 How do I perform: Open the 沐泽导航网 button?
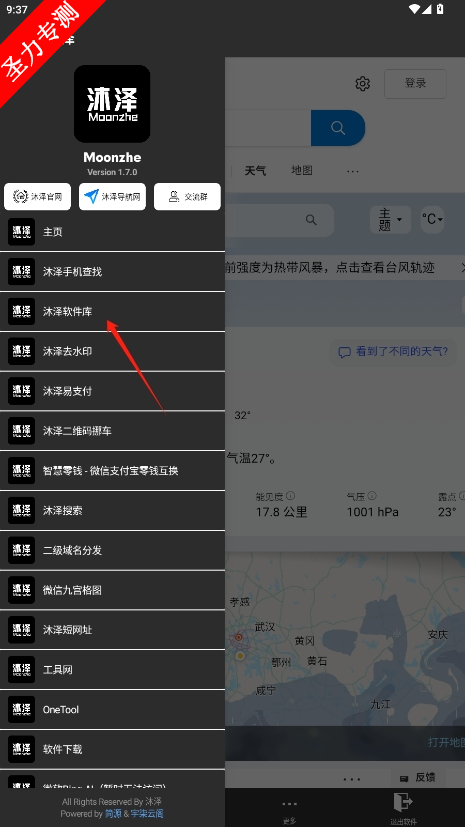pos(112,197)
